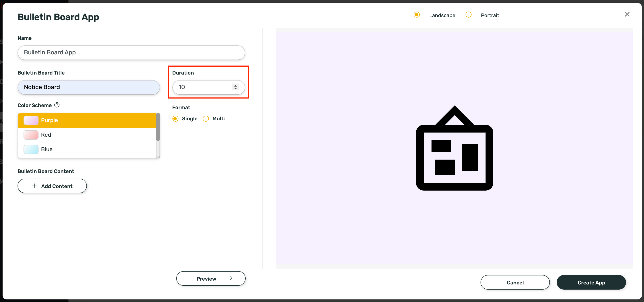The width and height of the screenshot is (644, 302).
Task: Click the Duration stepper down arrow
Action: coord(236,89)
